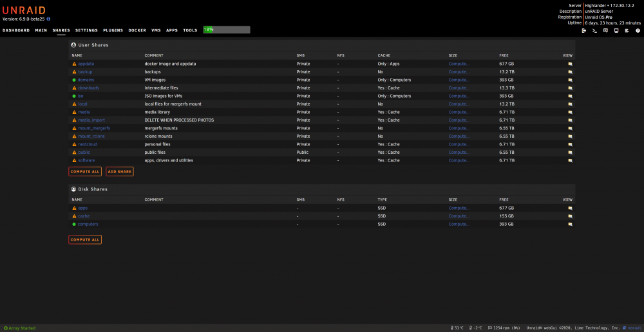Open the nextcloud share link
The width and height of the screenshot is (644, 332).
pyautogui.click(x=88, y=145)
